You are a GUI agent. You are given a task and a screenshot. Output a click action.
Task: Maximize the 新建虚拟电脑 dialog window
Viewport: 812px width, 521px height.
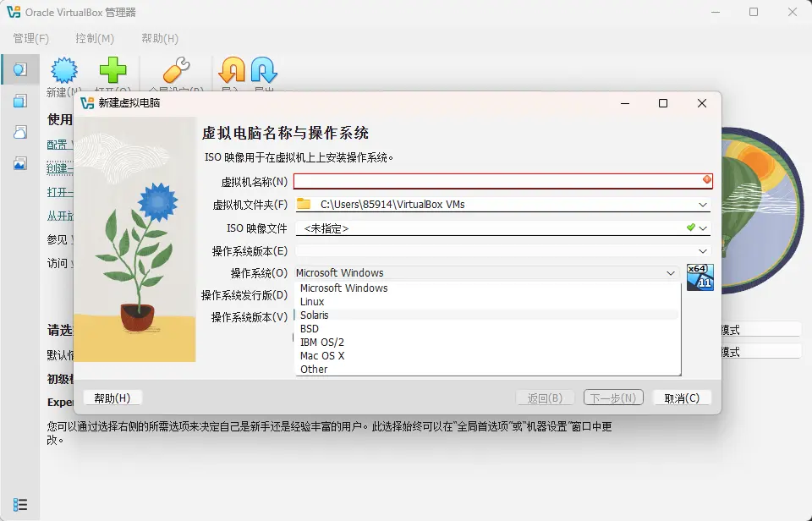click(663, 103)
